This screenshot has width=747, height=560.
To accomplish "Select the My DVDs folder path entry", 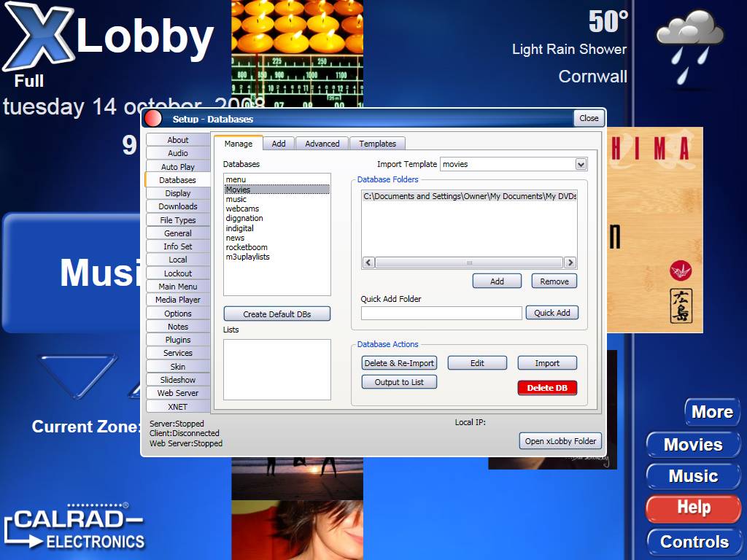I will (469, 196).
